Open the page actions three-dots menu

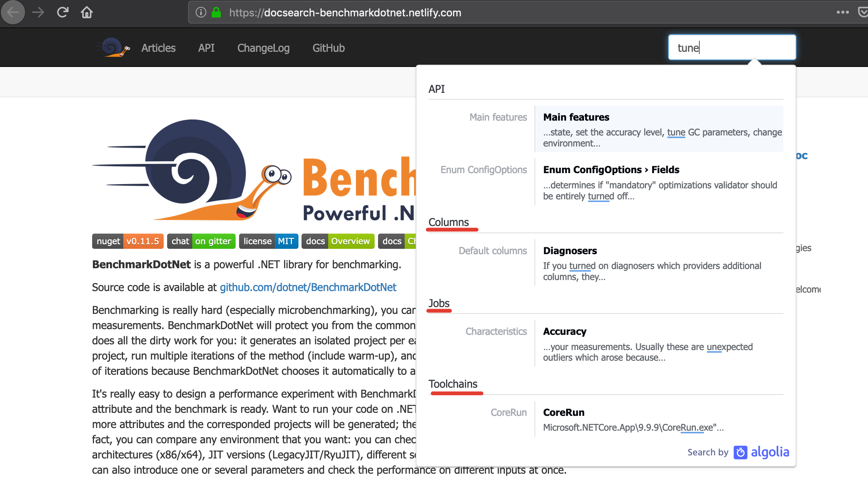(843, 13)
